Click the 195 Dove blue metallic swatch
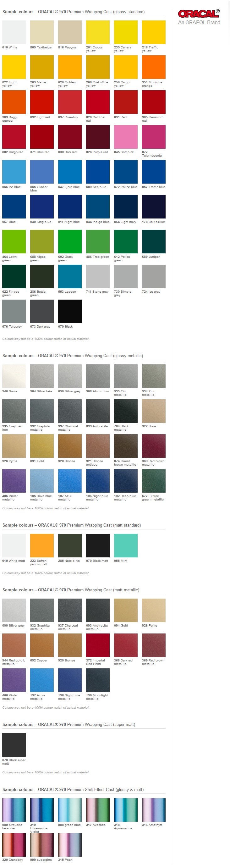 (42, 481)
